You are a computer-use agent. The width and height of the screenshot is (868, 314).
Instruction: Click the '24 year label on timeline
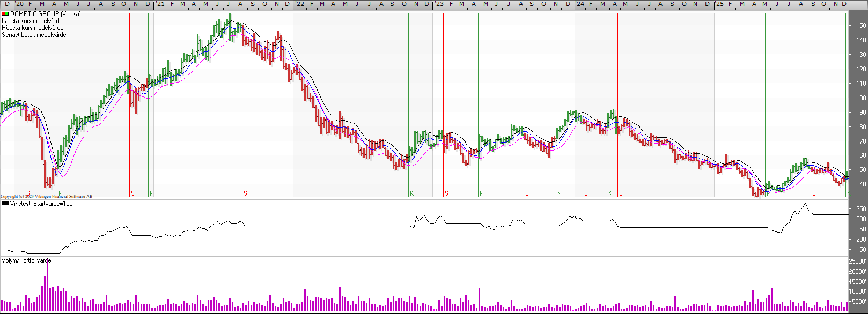(580, 4)
